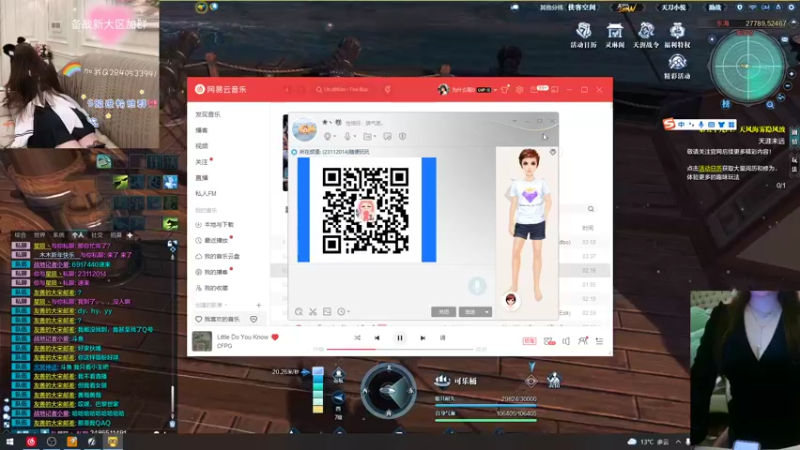The image size is (800, 450).
Task: Show the play queue list icon
Action: pyautogui.click(x=599, y=341)
